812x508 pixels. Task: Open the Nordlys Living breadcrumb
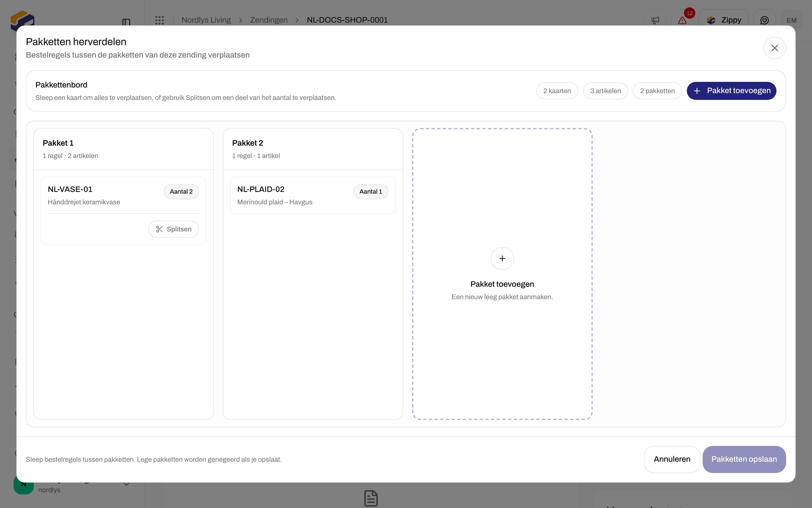pyautogui.click(x=206, y=20)
